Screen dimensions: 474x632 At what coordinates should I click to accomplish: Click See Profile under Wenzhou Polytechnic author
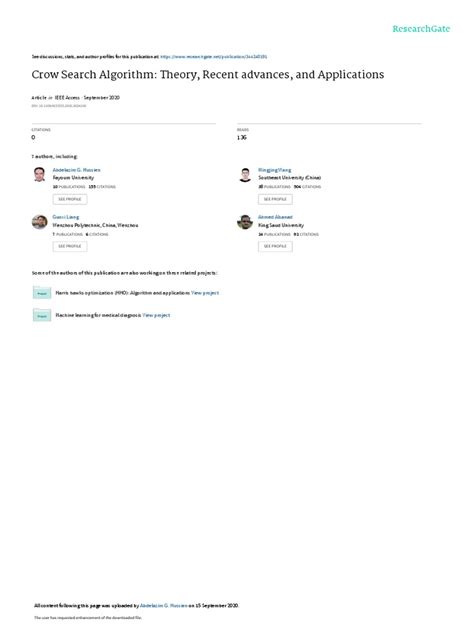coord(70,246)
